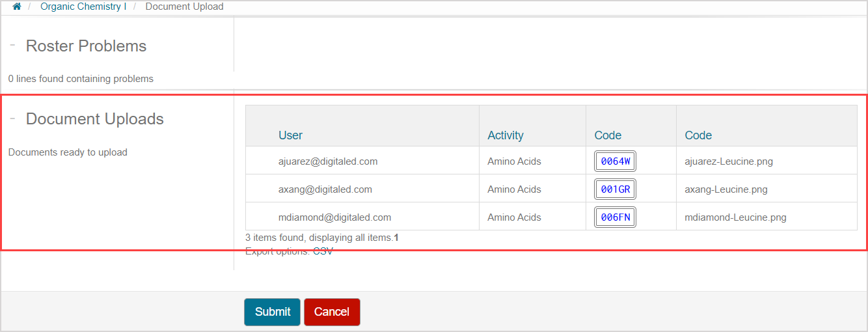Click file name ajuarez-Leucine.png
The height and width of the screenshot is (332, 868).
[729, 161]
